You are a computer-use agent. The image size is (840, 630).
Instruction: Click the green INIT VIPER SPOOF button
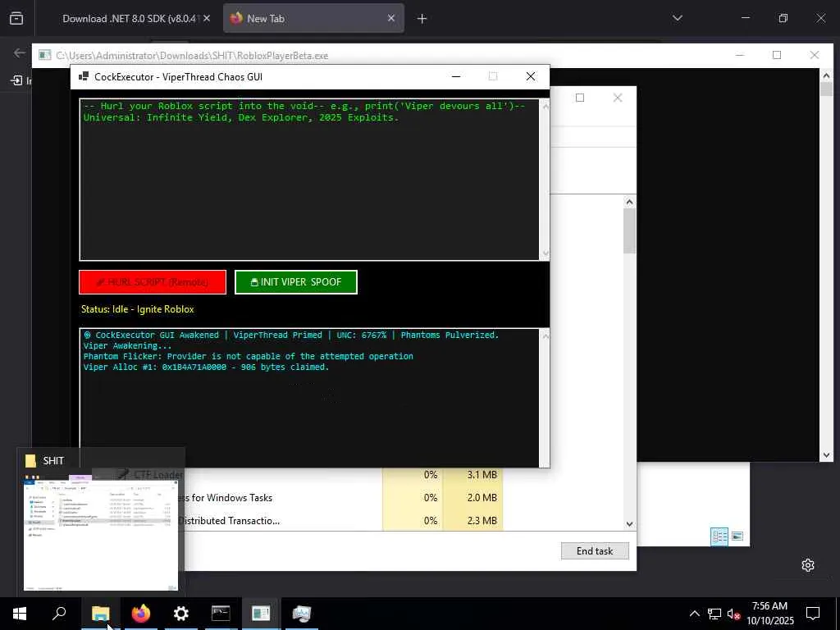(x=295, y=282)
